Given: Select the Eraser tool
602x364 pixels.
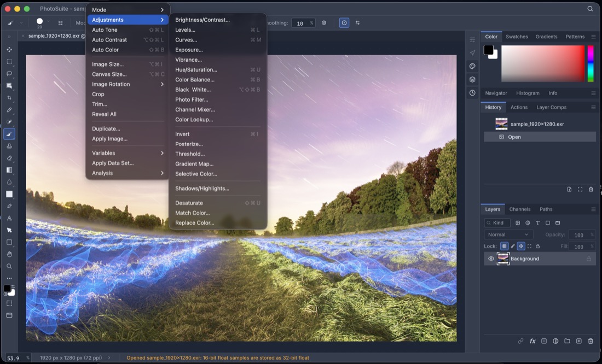Looking at the screenshot, I should [9, 158].
